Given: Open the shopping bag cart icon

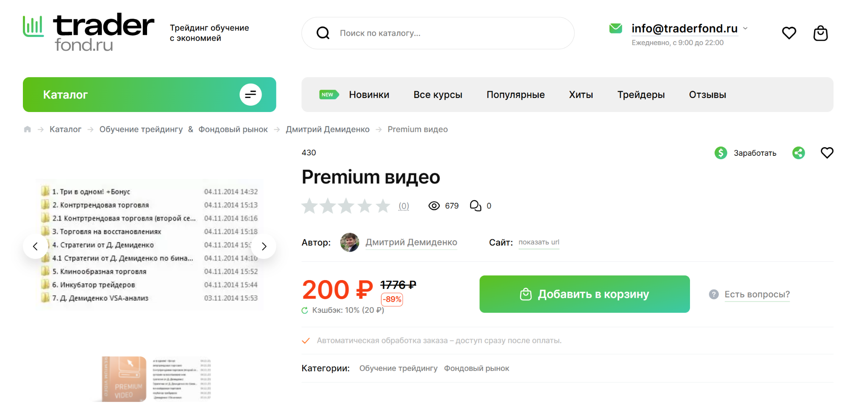Looking at the screenshot, I should point(821,33).
